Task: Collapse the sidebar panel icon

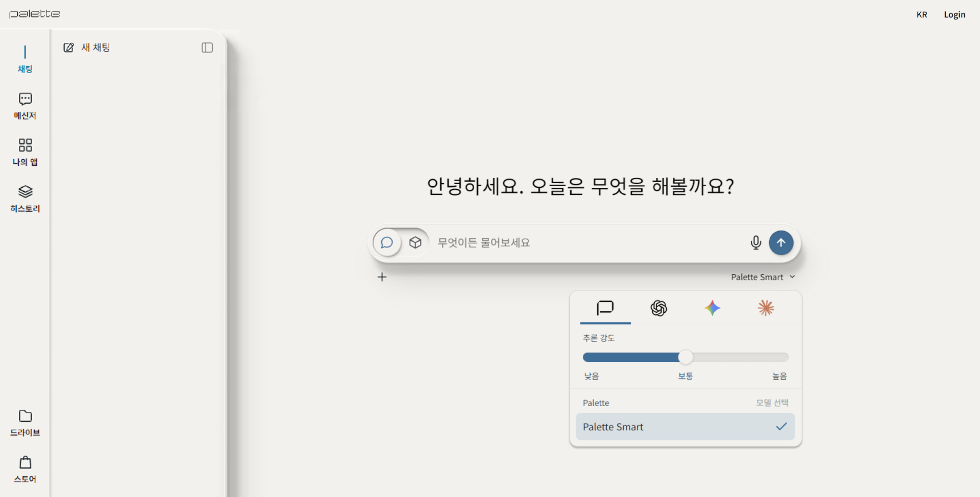Action: [207, 47]
